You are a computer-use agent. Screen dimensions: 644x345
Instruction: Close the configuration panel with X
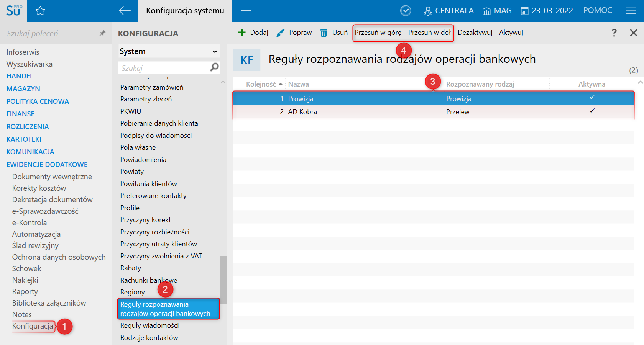pos(634,33)
